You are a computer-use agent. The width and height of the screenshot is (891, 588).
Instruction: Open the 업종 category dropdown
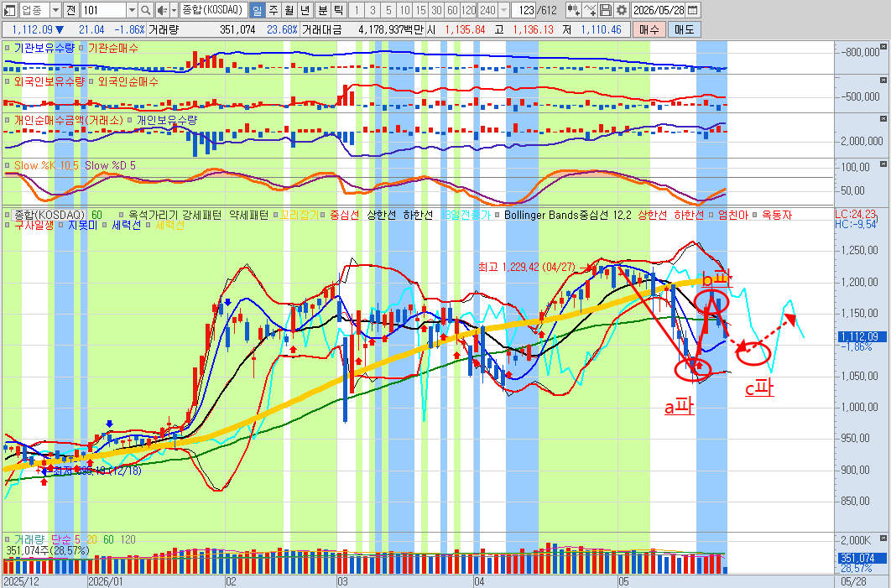pyautogui.click(x=55, y=10)
